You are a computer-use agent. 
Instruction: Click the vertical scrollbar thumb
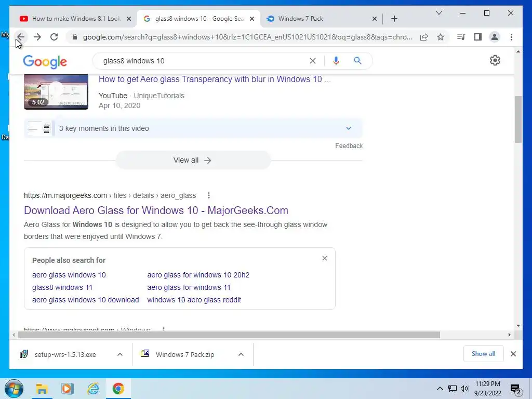tap(518, 119)
